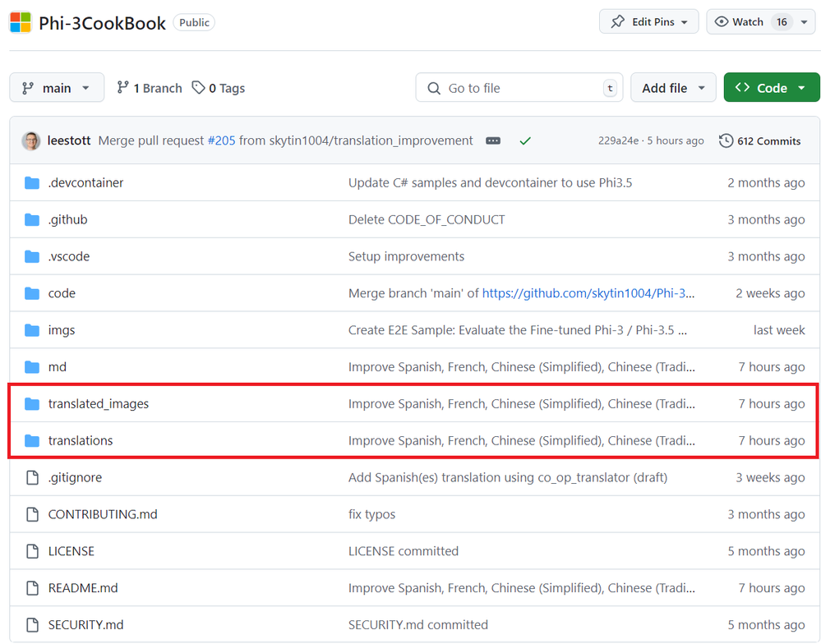Open pull request #205 link
The height and width of the screenshot is (644, 821).
[x=222, y=140]
